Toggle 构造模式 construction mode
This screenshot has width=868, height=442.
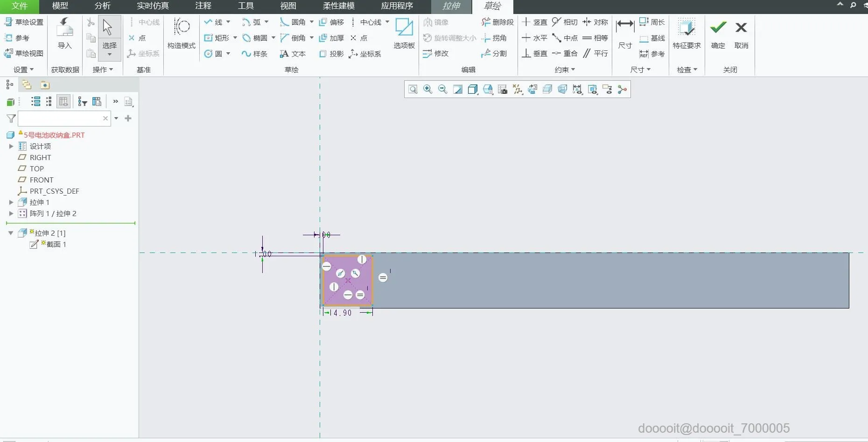tap(182, 34)
